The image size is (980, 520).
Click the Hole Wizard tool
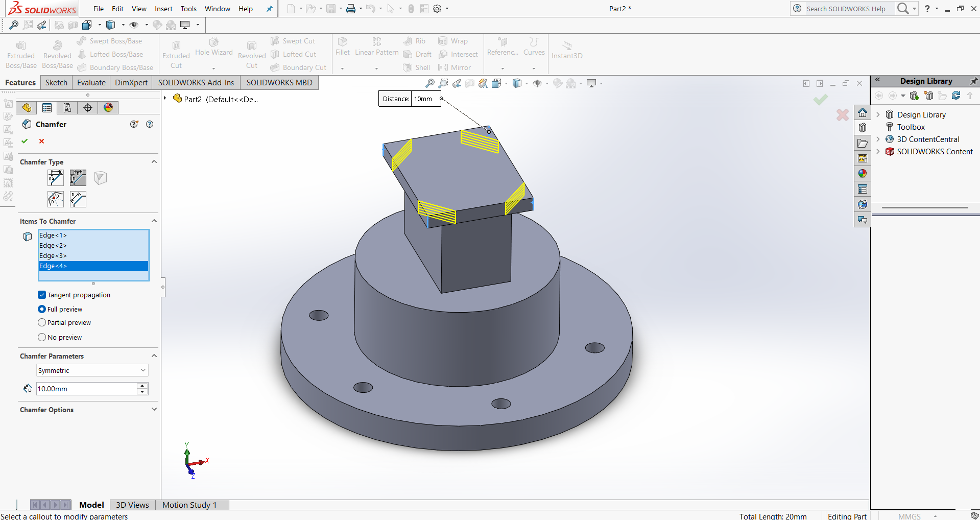pyautogui.click(x=213, y=46)
